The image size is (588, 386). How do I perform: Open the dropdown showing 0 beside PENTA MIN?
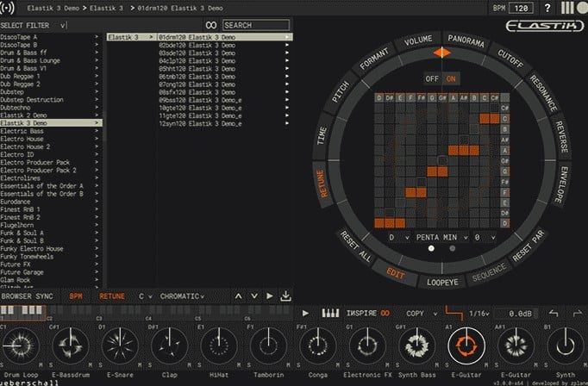(485, 237)
